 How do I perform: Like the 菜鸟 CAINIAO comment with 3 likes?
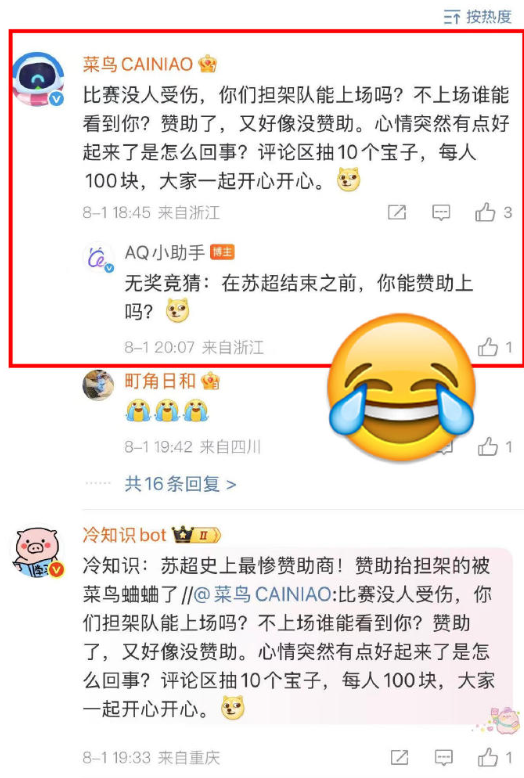coord(493,212)
